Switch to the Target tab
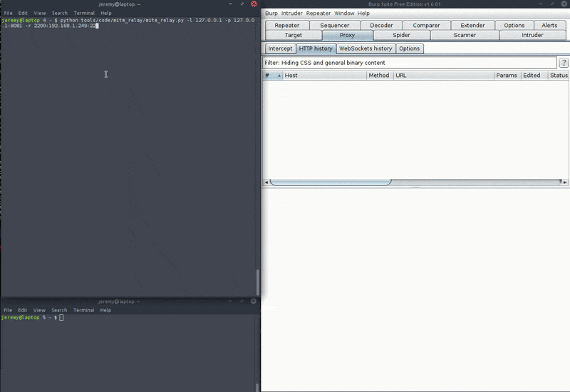 [294, 35]
